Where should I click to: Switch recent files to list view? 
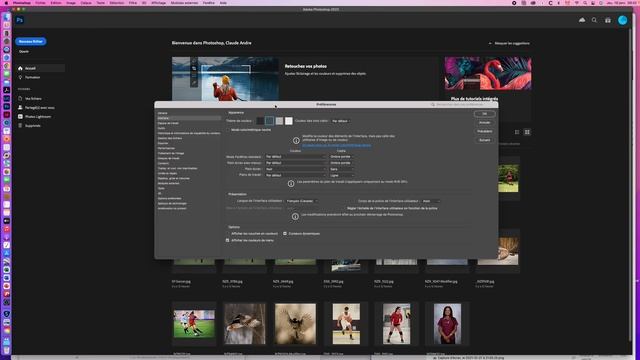517,132
